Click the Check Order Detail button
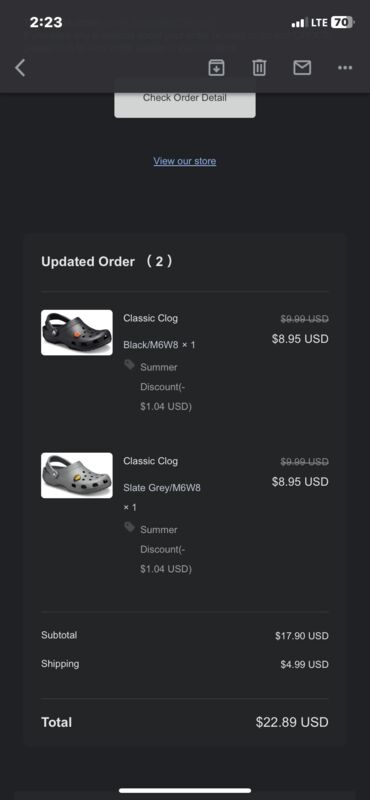This screenshot has width=370, height=800. (x=185, y=99)
